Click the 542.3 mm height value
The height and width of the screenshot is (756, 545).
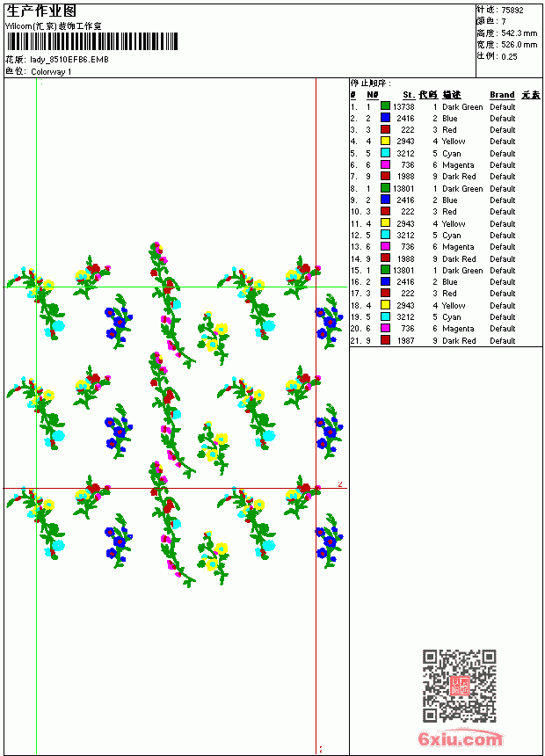pos(519,33)
